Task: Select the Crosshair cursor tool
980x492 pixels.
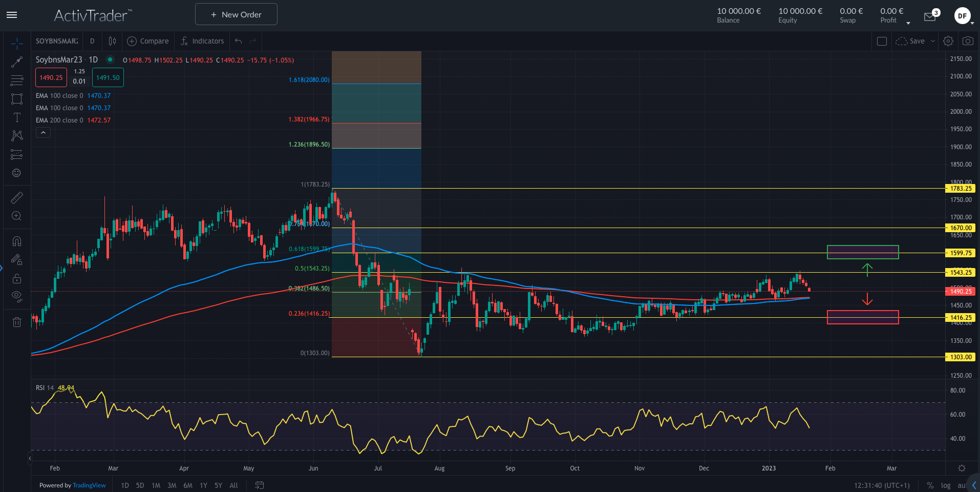Action: coord(17,43)
